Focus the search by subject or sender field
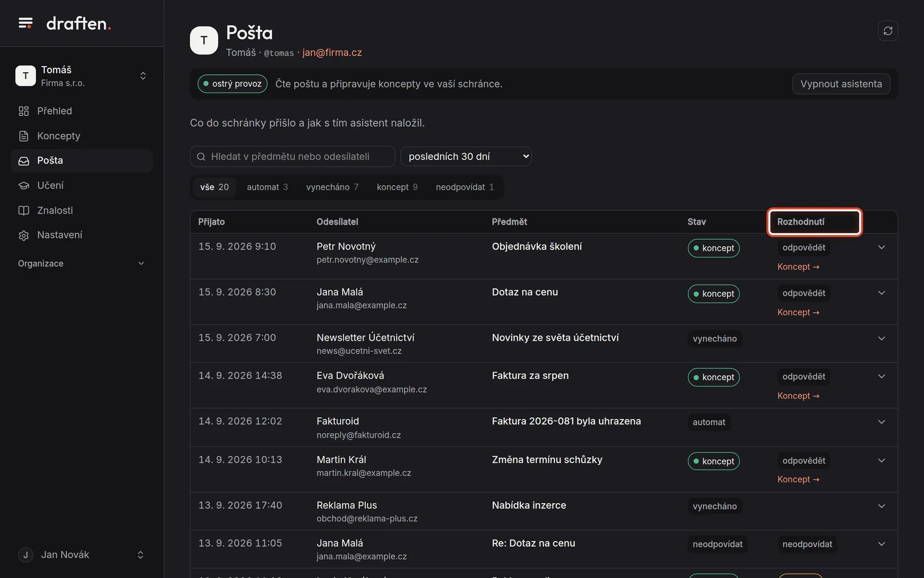This screenshot has width=924, height=578. coord(293,156)
